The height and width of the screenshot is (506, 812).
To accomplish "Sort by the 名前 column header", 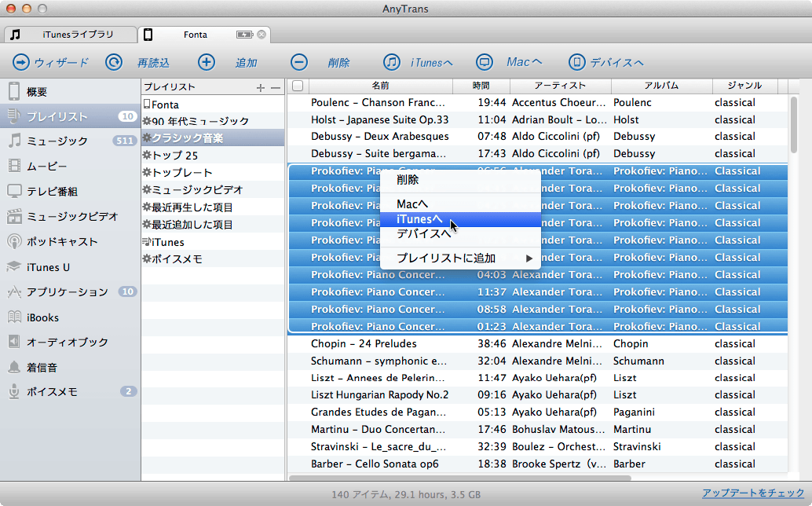I will tap(379, 86).
